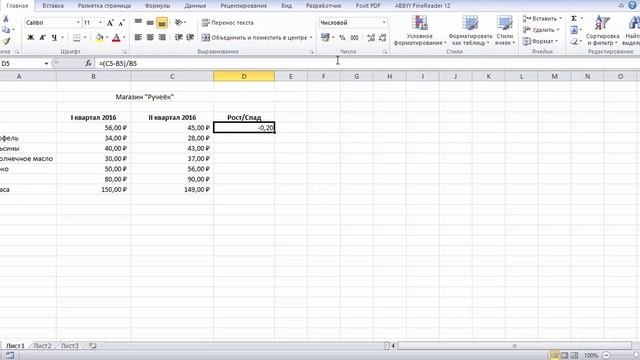Decrease decimal places icon
Viewport: 640px width, 360px height.
382,38
